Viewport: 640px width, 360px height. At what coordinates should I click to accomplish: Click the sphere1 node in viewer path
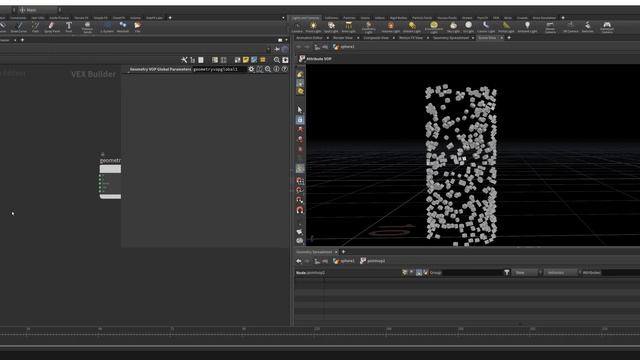(344, 47)
